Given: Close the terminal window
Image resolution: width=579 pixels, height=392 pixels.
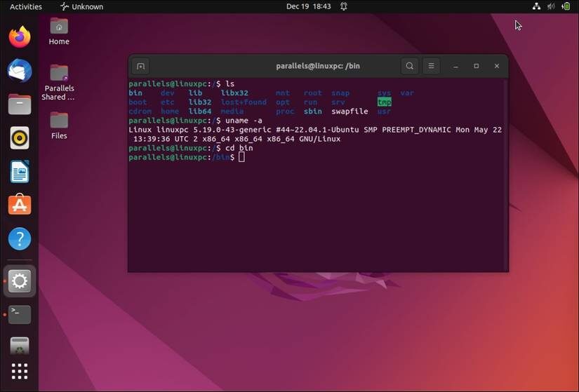Looking at the screenshot, I should point(497,66).
